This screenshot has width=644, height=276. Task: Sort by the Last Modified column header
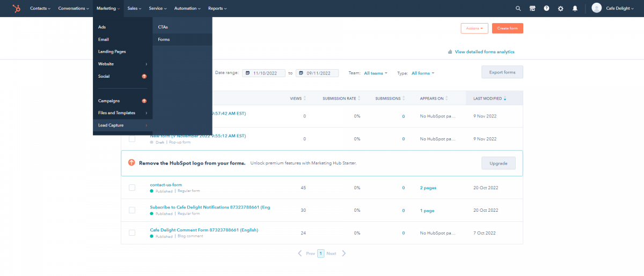489,99
